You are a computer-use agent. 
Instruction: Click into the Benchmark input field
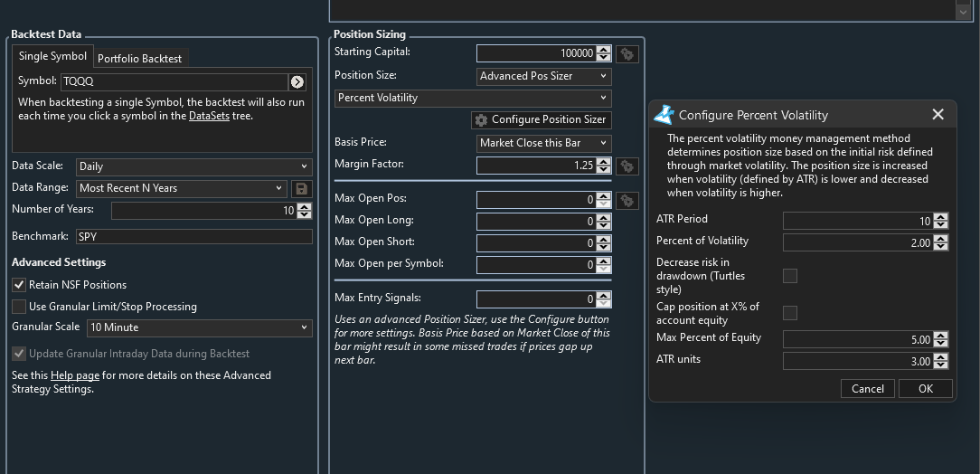[193, 237]
